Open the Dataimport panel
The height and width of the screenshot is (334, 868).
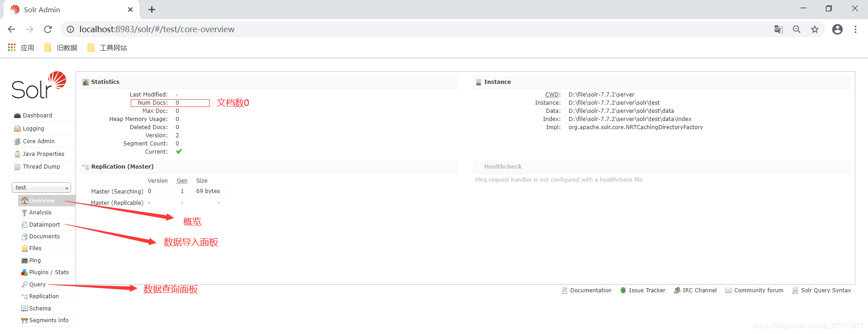44,225
